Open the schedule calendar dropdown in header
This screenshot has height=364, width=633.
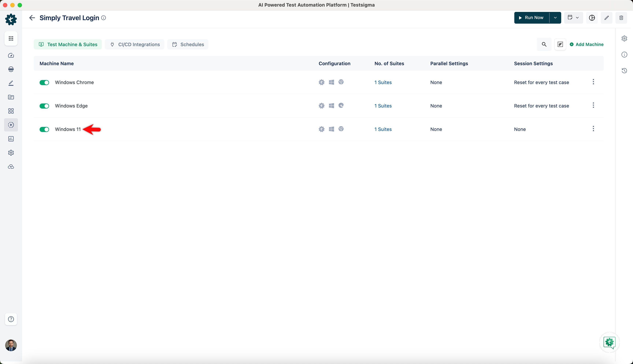[x=573, y=18]
